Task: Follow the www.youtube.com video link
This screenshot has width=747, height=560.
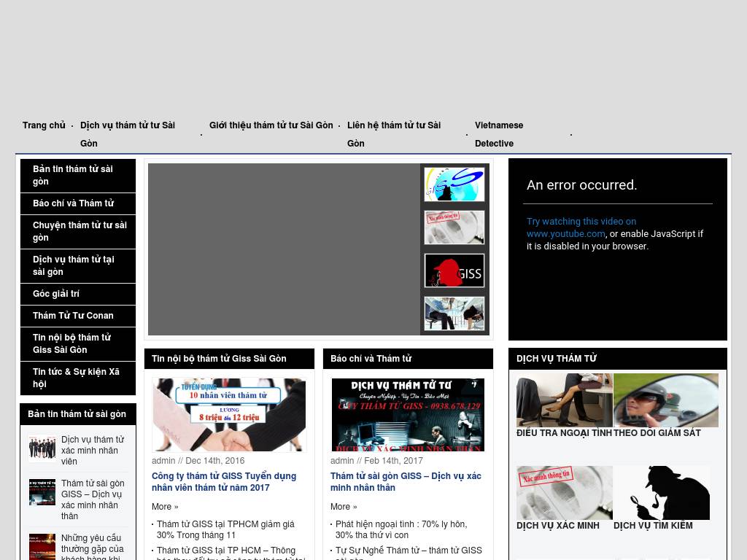Action: [565, 234]
